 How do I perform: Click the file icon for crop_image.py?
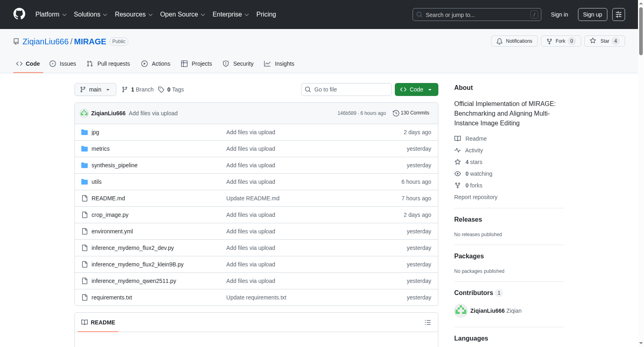click(85, 215)
